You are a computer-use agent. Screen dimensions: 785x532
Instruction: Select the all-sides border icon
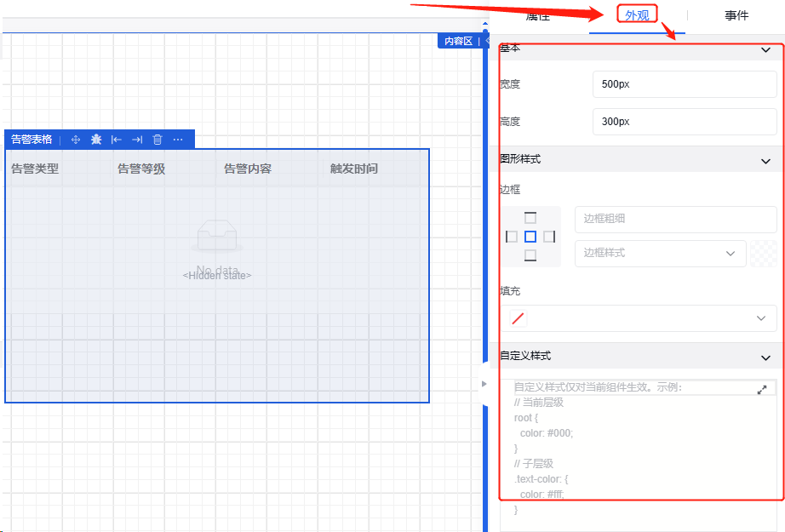tap(530, 237)
